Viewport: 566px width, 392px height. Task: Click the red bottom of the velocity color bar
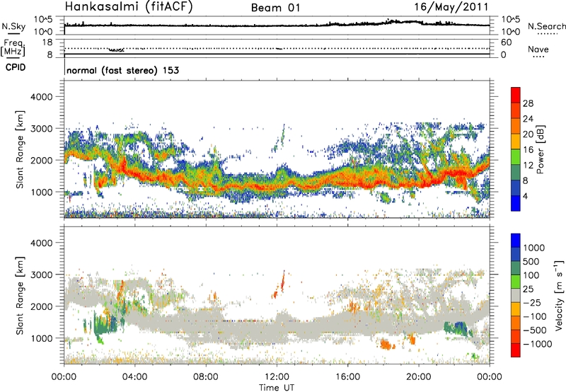[x=516, y=350]
